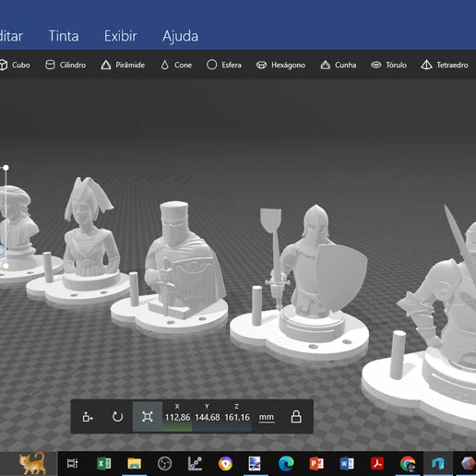The width and height of the screenshot is (476, 476).
Task: Open the Ajuda menu
Action: (180, 37)
